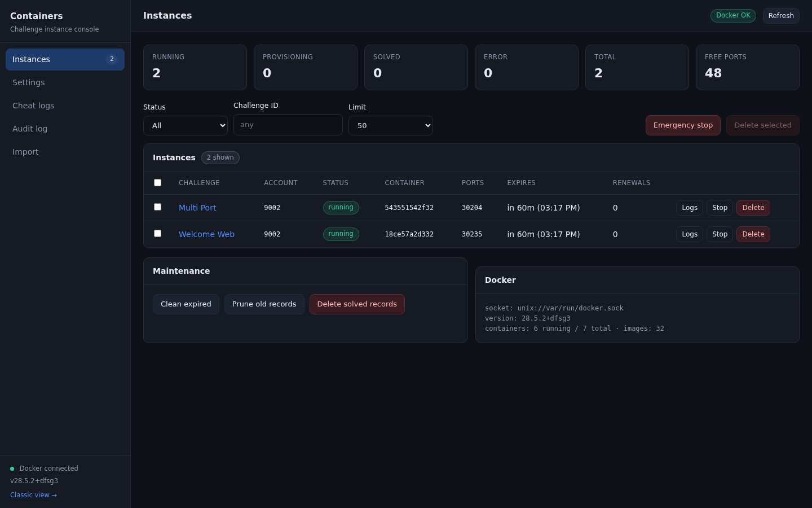View Logs for Welcome Web instance
The image size is (812, 508).
tap(690, 234)
